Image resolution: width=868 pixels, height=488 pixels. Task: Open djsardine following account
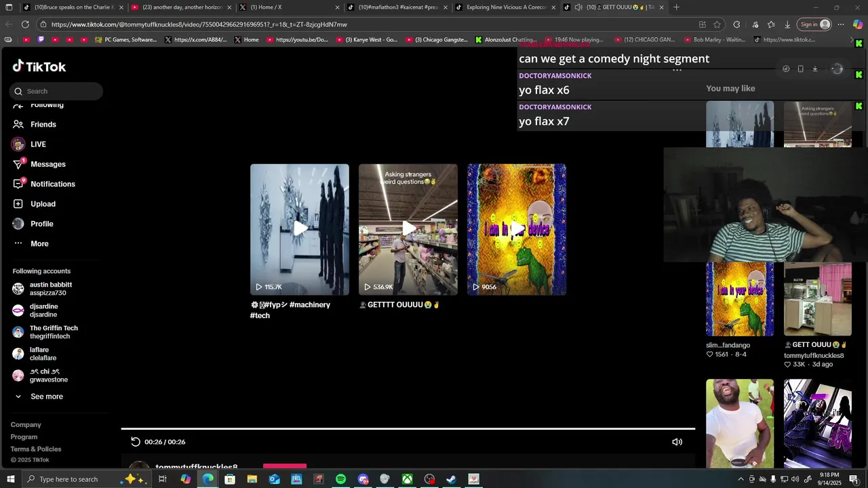click(35, 310)
